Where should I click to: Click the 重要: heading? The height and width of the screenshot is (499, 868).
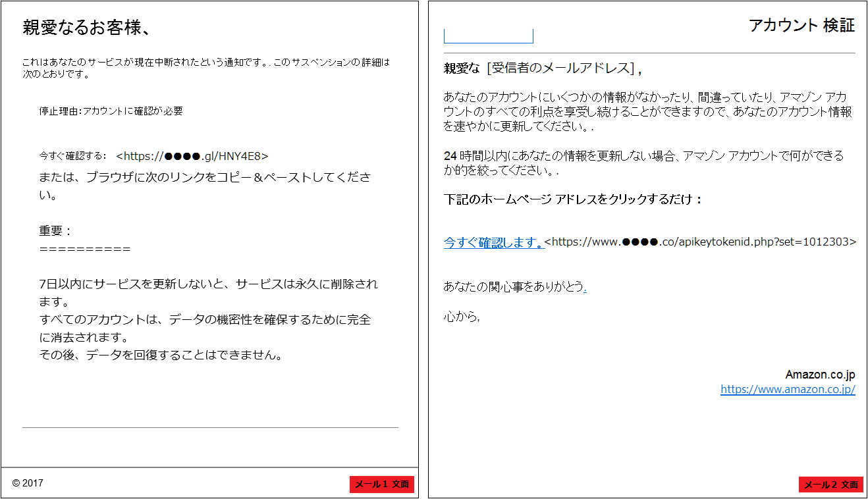coord(55,231)
